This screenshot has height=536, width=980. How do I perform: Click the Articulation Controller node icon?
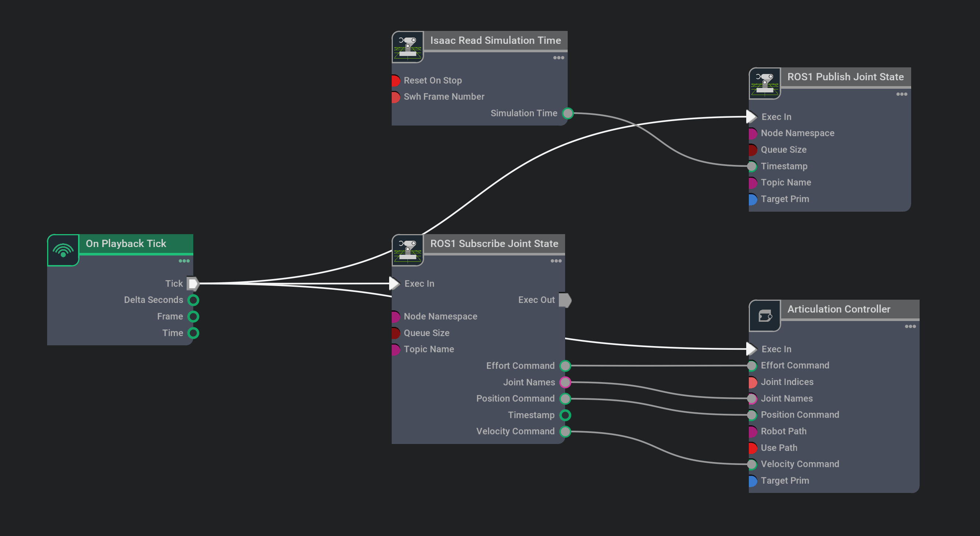point(765,316)
